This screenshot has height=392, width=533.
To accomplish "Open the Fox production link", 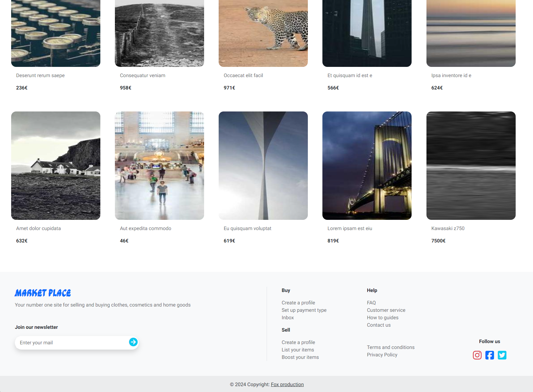I will pos(287,384).
